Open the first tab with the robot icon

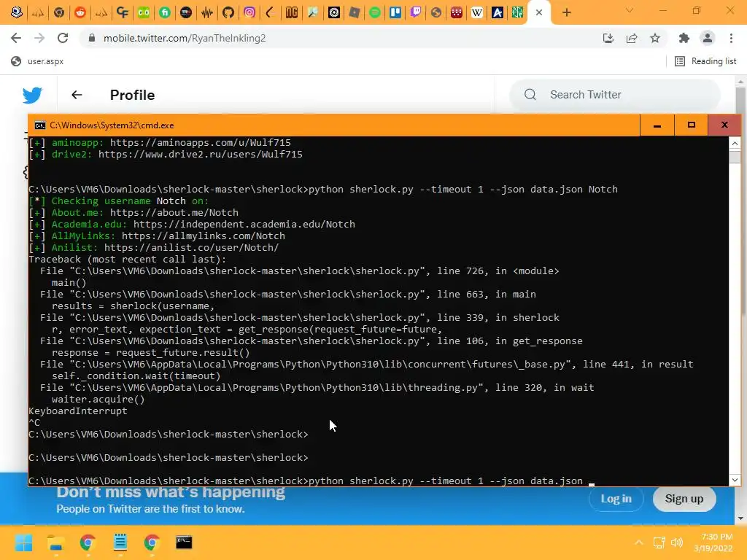pyautogui.click(x=17, y=12)
